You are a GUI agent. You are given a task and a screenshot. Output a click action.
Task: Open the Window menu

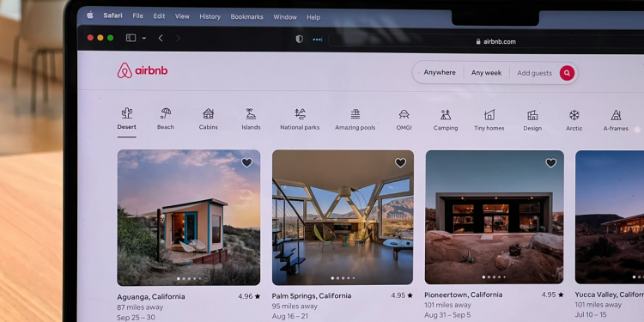click(285, 17)
